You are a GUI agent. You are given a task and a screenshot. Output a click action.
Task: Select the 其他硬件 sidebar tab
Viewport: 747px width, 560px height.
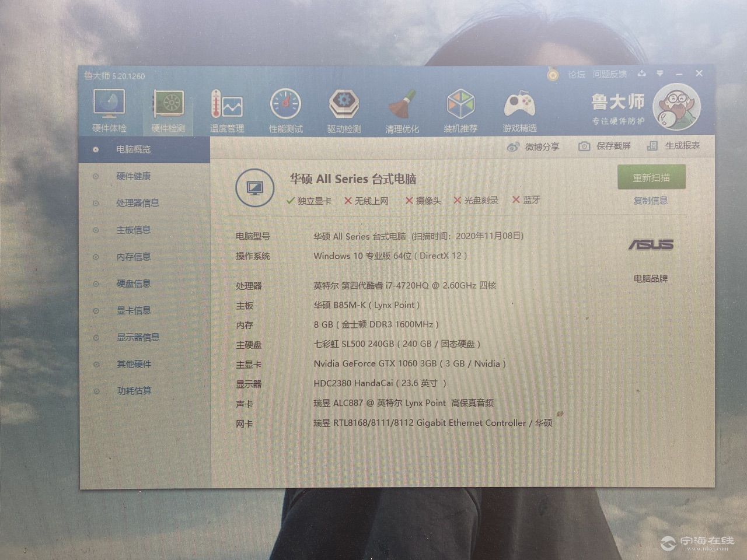pos(144,364)
